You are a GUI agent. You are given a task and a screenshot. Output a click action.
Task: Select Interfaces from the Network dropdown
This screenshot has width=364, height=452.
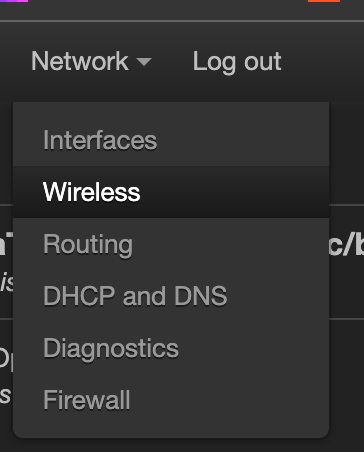171,140
